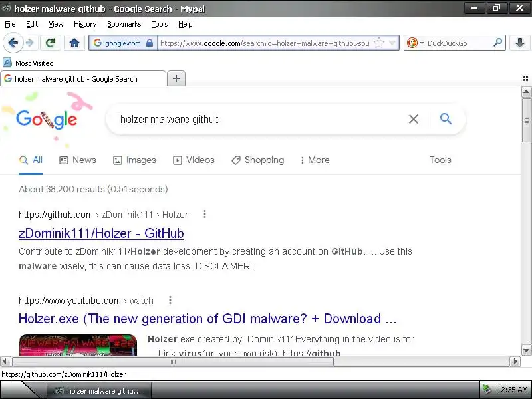Viewport: 532px width, 399px height.
Task: Show all tabs grid icon
Action: coord(525,78)
